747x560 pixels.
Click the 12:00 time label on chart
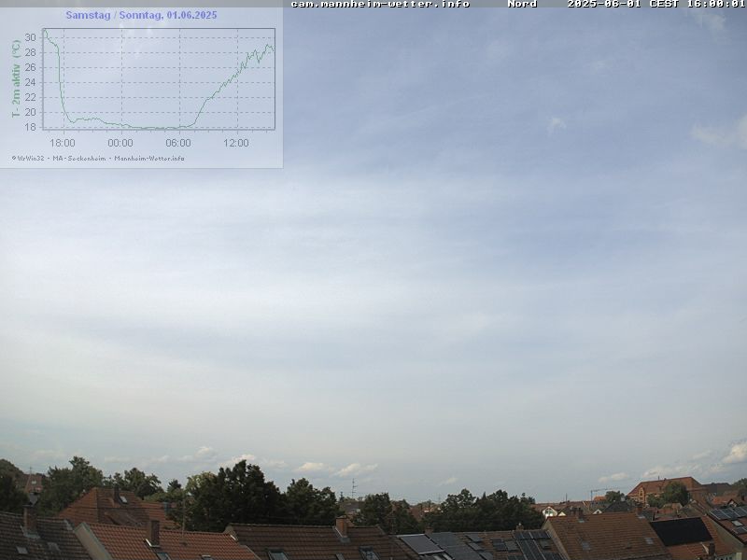tap(236, 143)
